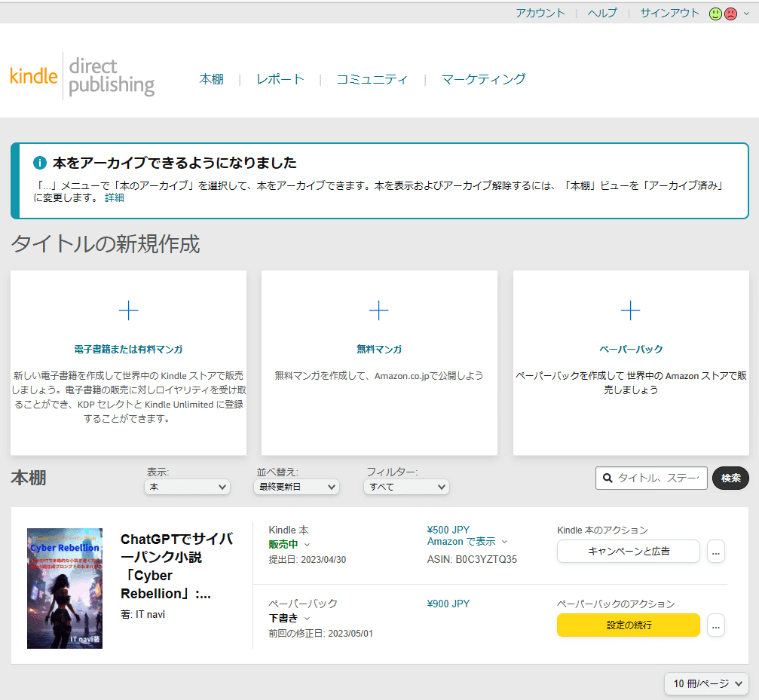Click the ¥500 JPY price link
This screenshot has width=759, height=700.
(448, 530)
